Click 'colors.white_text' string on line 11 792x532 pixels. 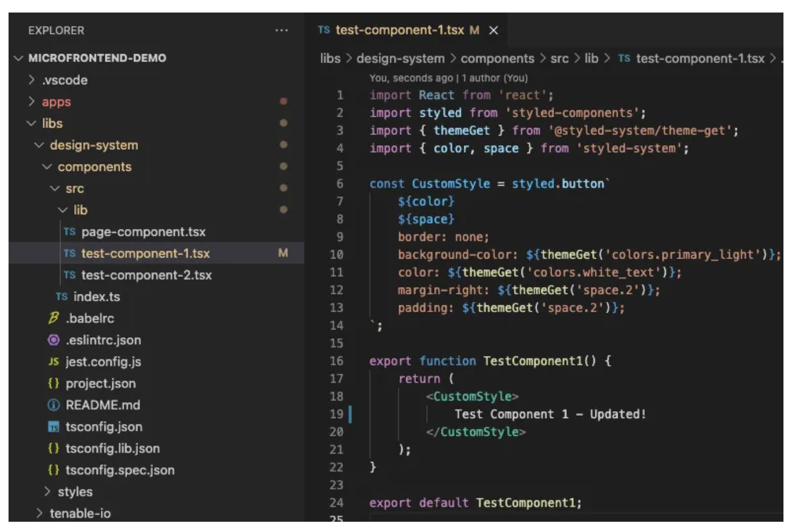coord(593,272)
